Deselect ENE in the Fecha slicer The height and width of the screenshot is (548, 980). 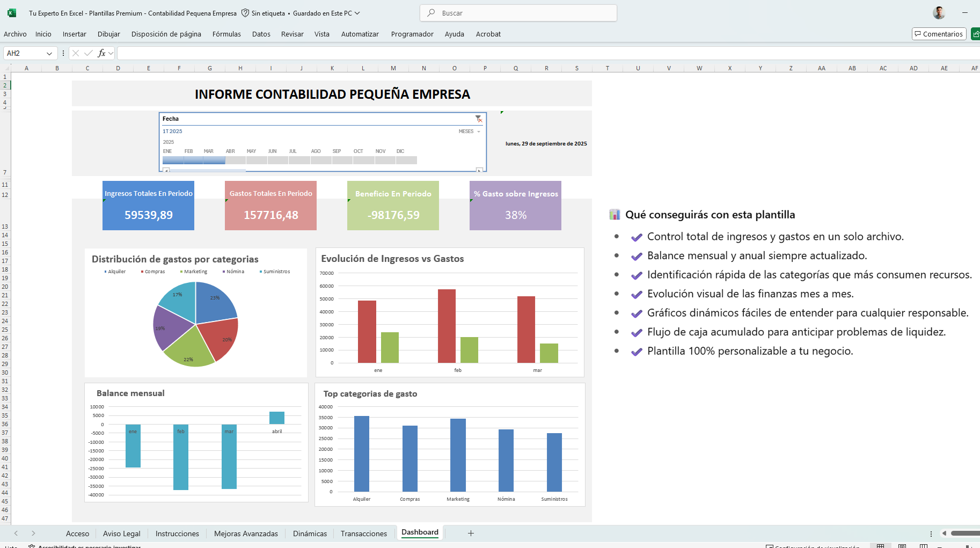173,159
